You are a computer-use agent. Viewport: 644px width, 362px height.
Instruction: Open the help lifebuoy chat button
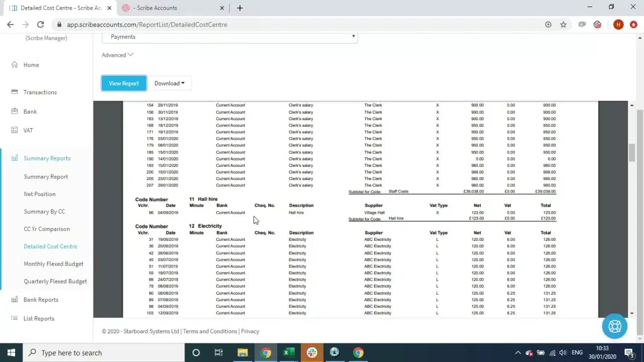click(614, 326)
